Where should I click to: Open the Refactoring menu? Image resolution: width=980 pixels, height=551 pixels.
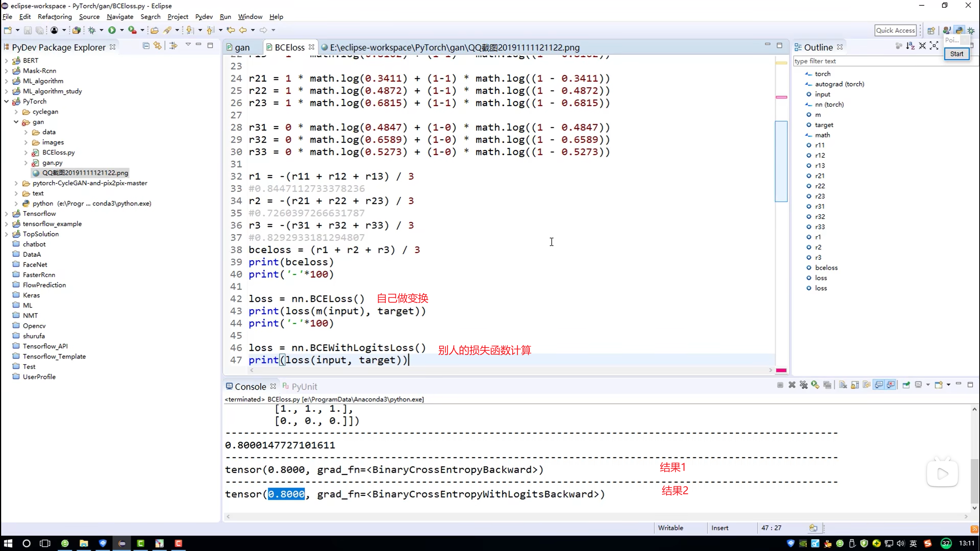[55, 16]
